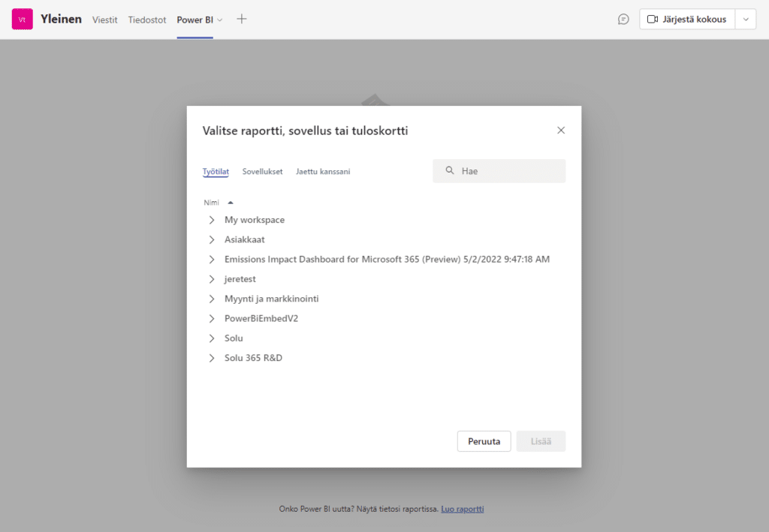Expand the Solu 365 R&D chevron

pos(212,359)
